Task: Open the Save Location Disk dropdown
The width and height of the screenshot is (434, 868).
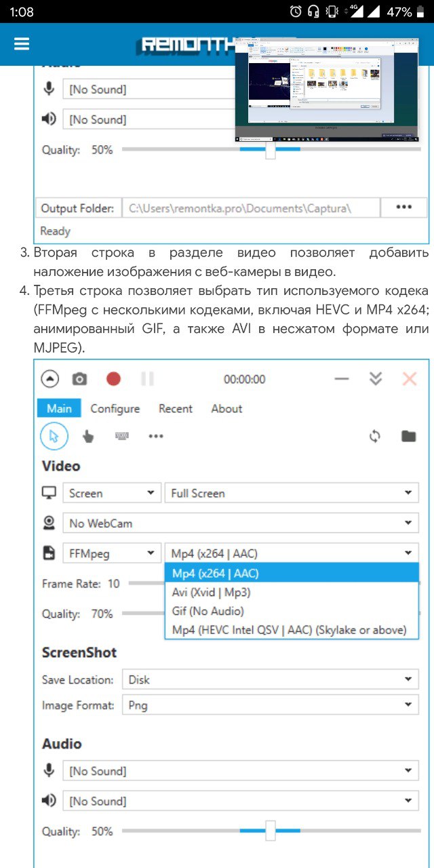Action: coord(271,679)
